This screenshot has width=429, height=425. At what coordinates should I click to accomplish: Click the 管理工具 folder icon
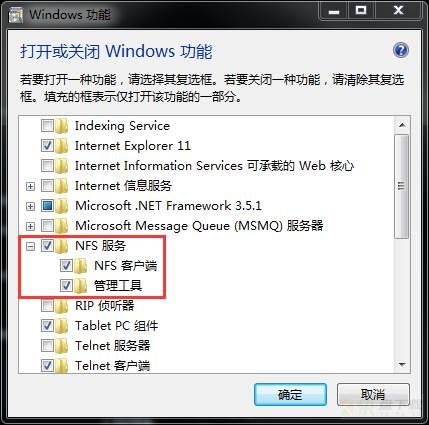tap(81, 286)
